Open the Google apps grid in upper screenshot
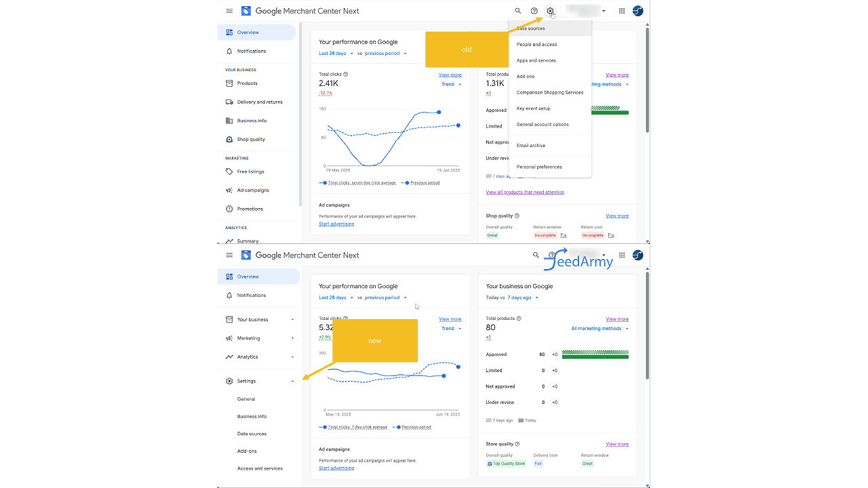Image resolution: width=868 pixels, height=488 pixels. pyautogui.click(x=622, y=11)
